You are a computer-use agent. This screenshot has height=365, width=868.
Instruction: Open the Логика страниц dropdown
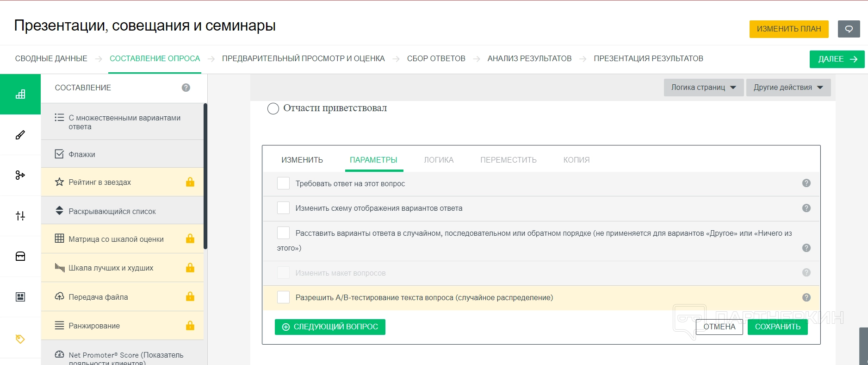pyautogui.click(x=703, y=88)
